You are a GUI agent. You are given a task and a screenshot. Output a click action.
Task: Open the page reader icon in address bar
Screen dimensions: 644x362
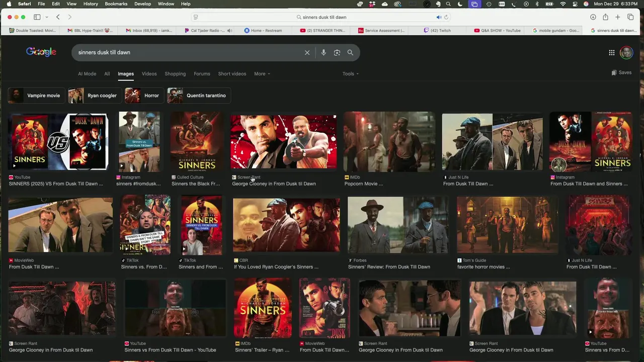click(x=196, y=17)
